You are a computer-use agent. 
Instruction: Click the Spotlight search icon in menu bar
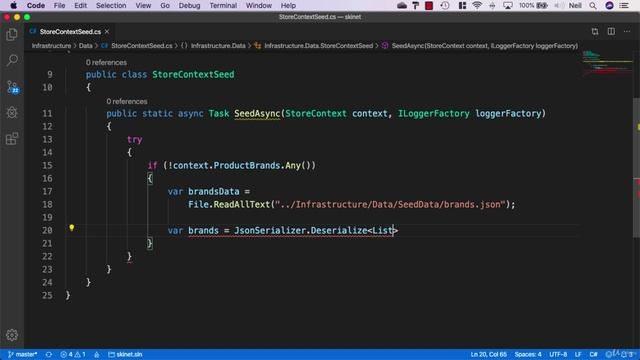point(593,5)
